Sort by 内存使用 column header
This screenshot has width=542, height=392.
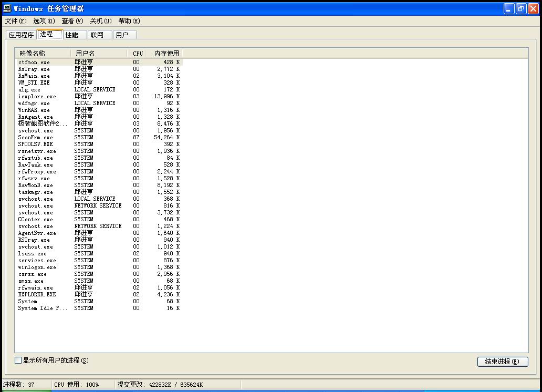click(165, 54)
